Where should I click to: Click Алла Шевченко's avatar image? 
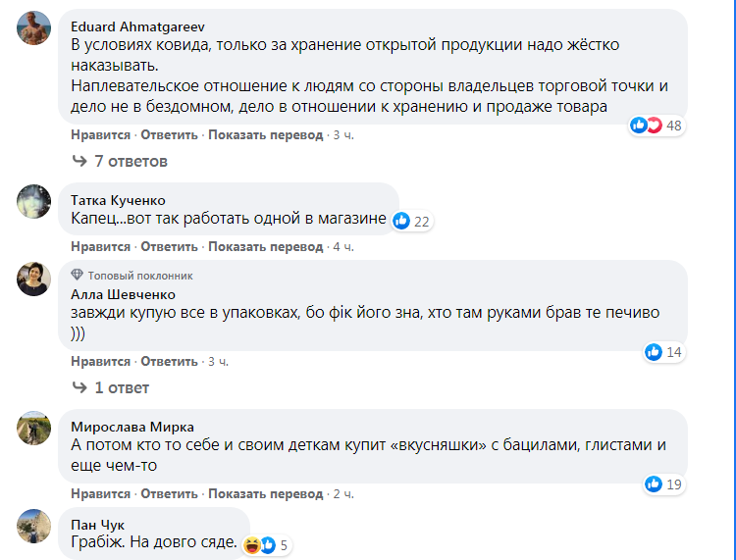(x=34, y=279)
